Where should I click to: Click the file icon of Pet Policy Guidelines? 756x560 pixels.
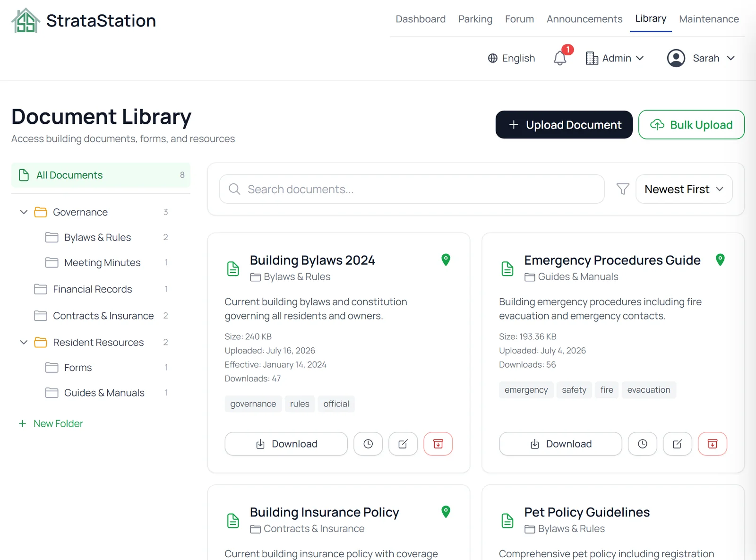[x=507, y=520]
